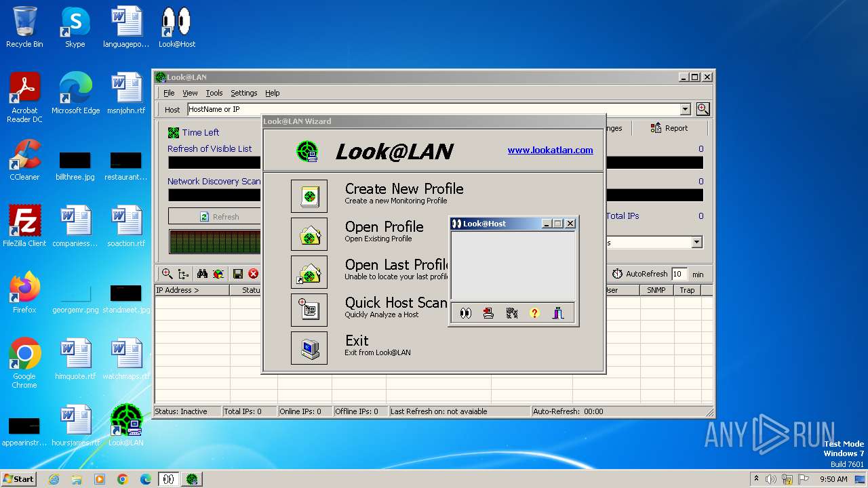
Task: Open the Look@LAN desktop shortcut
Action: pos(125,426)
